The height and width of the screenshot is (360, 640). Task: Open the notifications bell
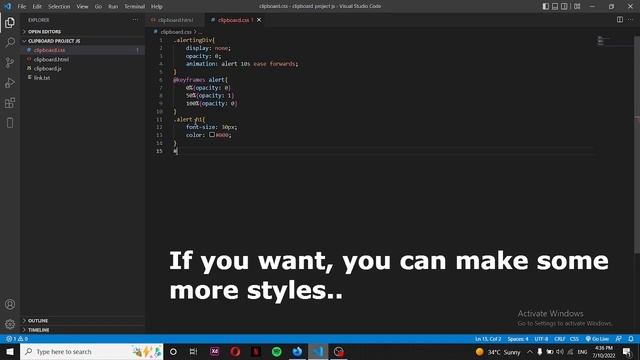pos(631,339)
